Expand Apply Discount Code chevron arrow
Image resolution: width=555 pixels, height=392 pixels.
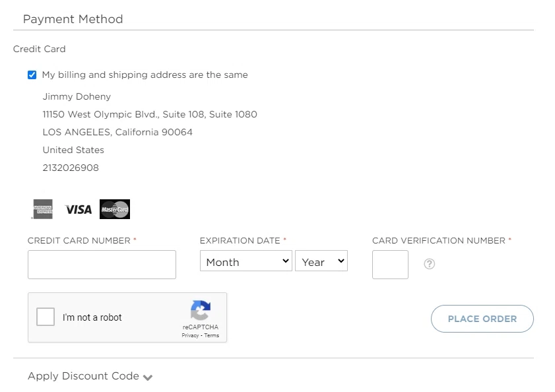[148, 377]
